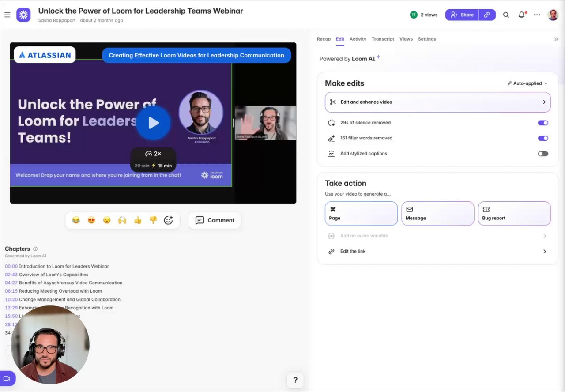Select the Edit tab
The width and height of the screenshot is (565, 392).
pyautogui.click(x=340, y=39)
